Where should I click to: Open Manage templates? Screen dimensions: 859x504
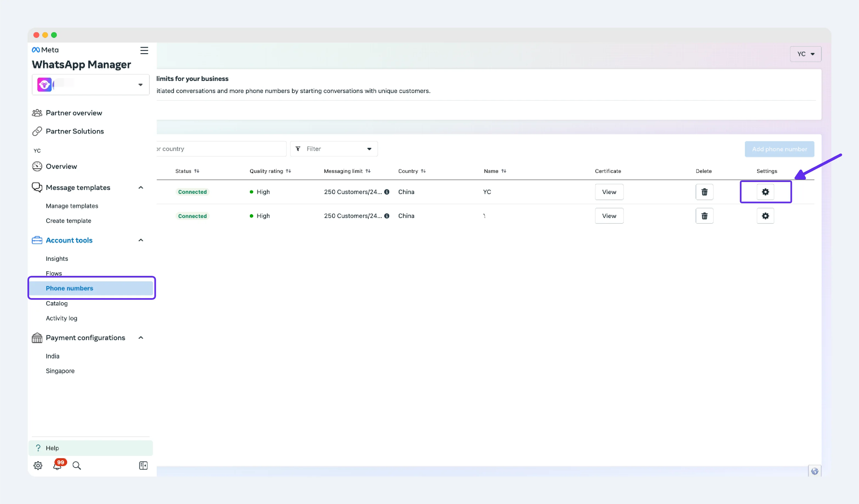[x=72, y=206]
